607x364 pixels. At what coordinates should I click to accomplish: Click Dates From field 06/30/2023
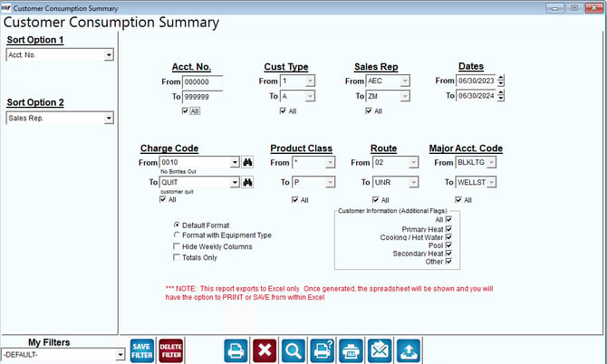coord(477,81)
